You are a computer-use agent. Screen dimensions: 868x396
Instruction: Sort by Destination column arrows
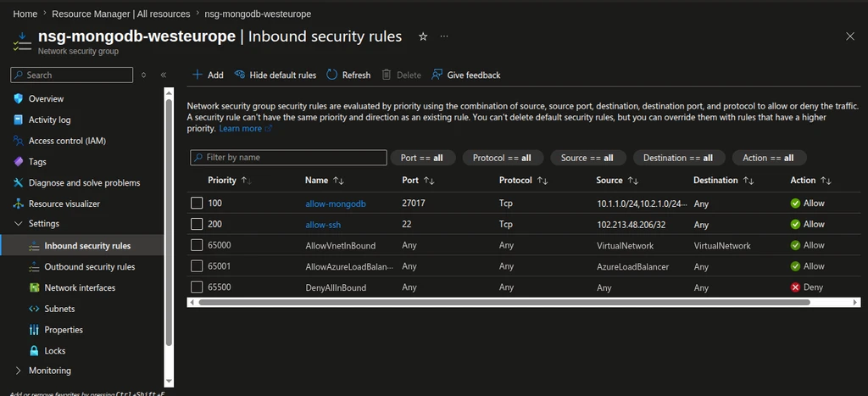[x=748, y=181]
